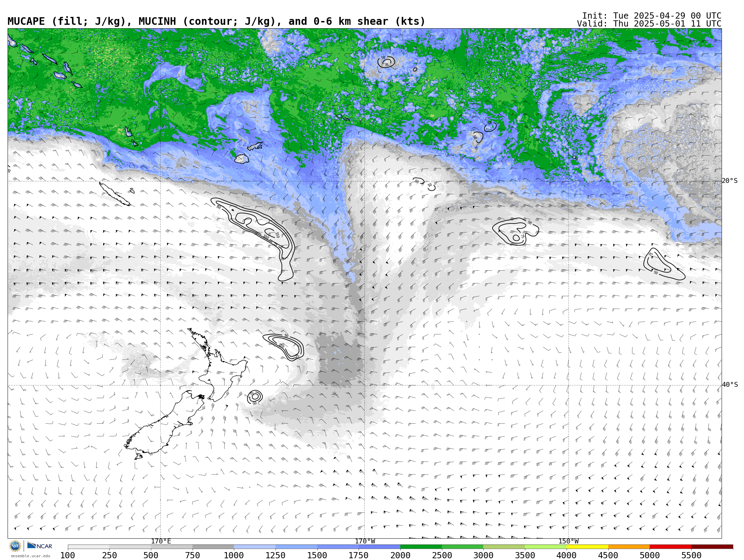Click the 1500 colorbar tick label
This screenshot has width=744, height=560.
317,555
